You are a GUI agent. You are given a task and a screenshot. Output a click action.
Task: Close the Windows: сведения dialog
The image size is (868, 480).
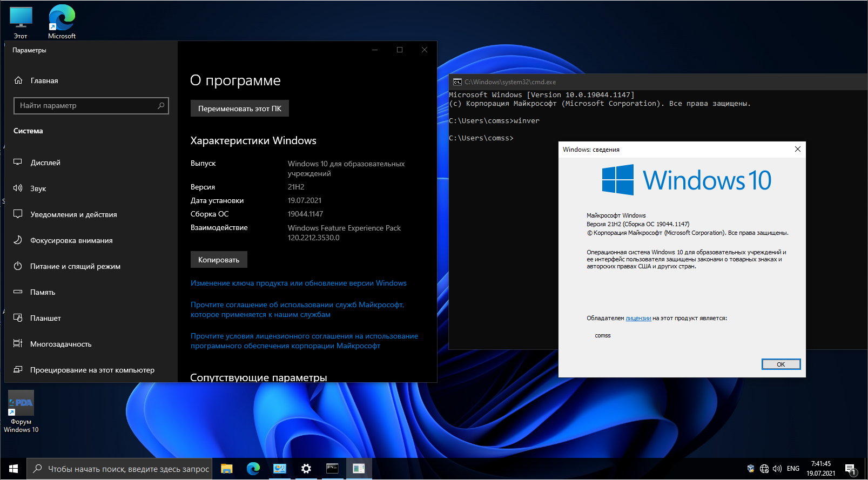click(x=798, y=149)
